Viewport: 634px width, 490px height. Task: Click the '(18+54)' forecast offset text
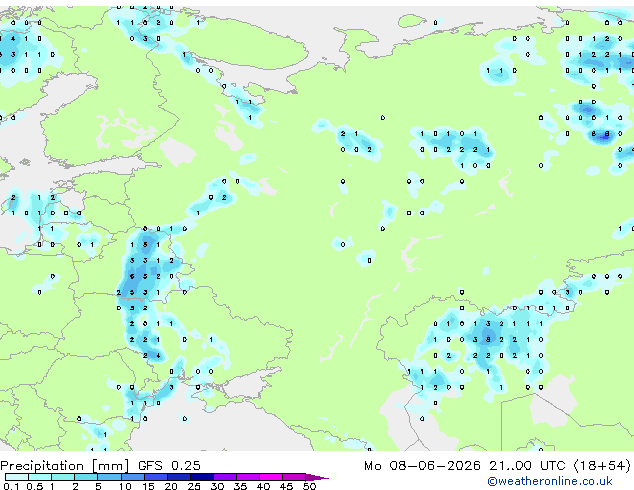(602, 466)
